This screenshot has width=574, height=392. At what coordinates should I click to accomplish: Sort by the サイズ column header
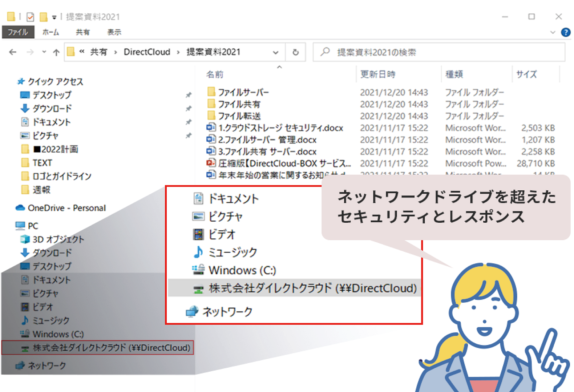[526, 74]
